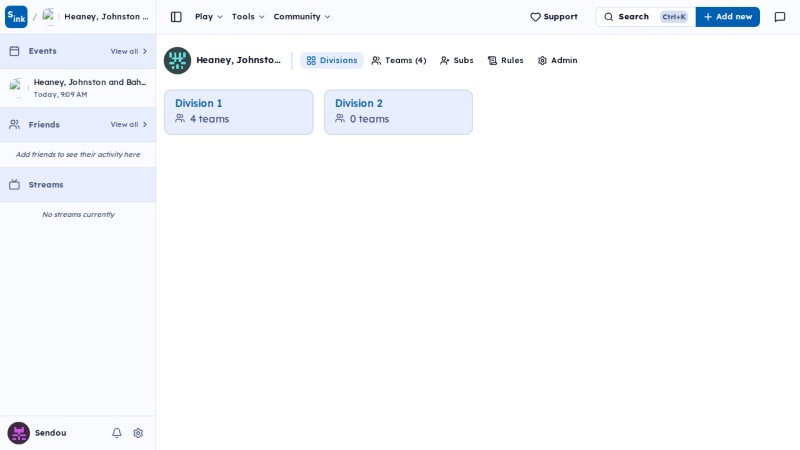Expand the Community menu
Image resolution: width=800 pixels, height=450 pixels.
coord(302,17)
